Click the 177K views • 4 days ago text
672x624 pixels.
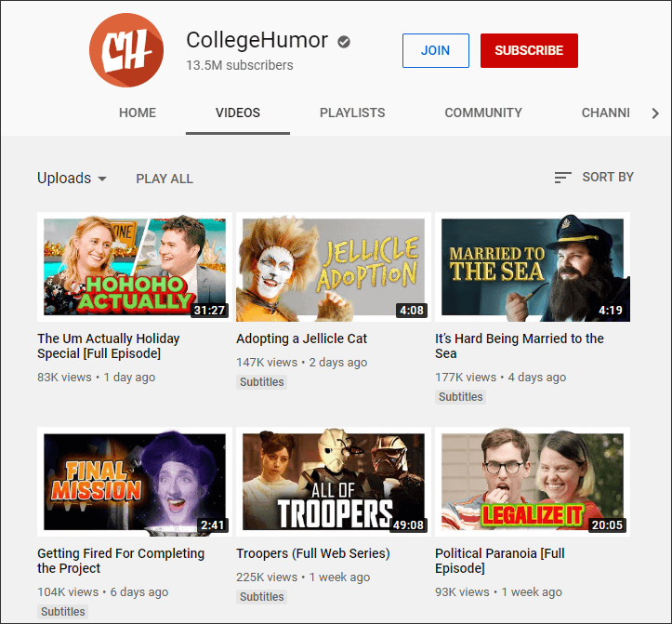click(x=501, y=378)
